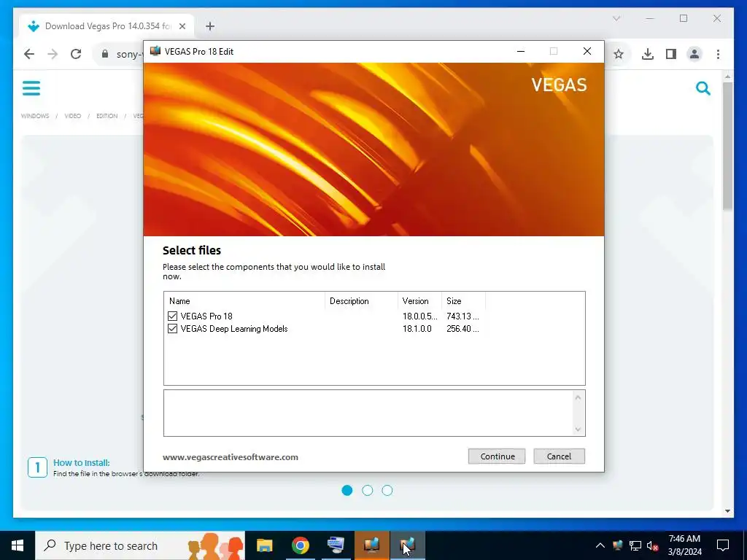Cancel the VEGAS Pro 18 installation
This screenshot has width=747, height=560.
(x=559, y=456)
